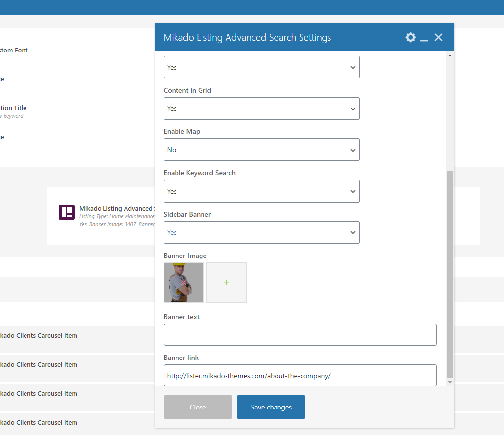This screenshot has height=435, width=504.
Task: Click the dialog's vertical scrollbar thumb
Action: (x=450, y=275)
